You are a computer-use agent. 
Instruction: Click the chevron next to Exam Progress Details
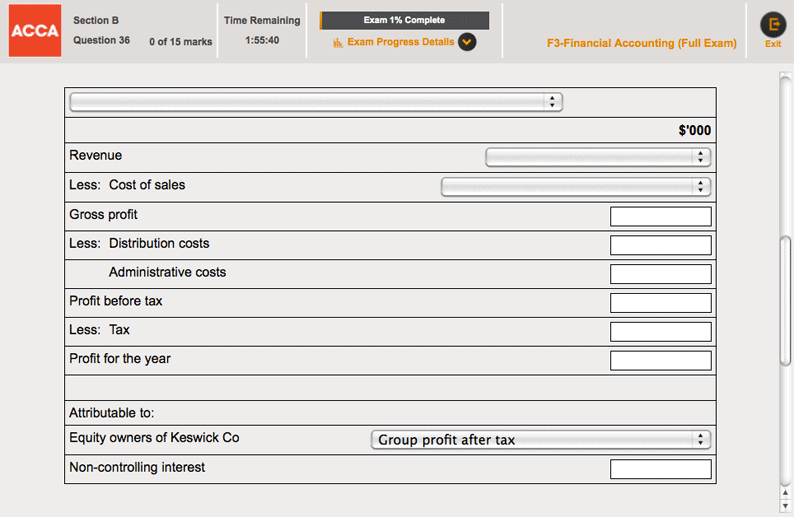point(467,42)
